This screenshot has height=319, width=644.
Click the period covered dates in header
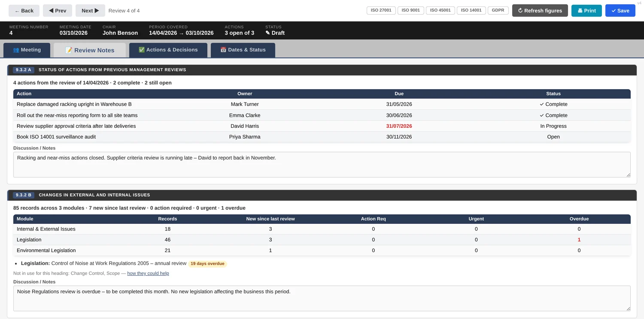181,33
